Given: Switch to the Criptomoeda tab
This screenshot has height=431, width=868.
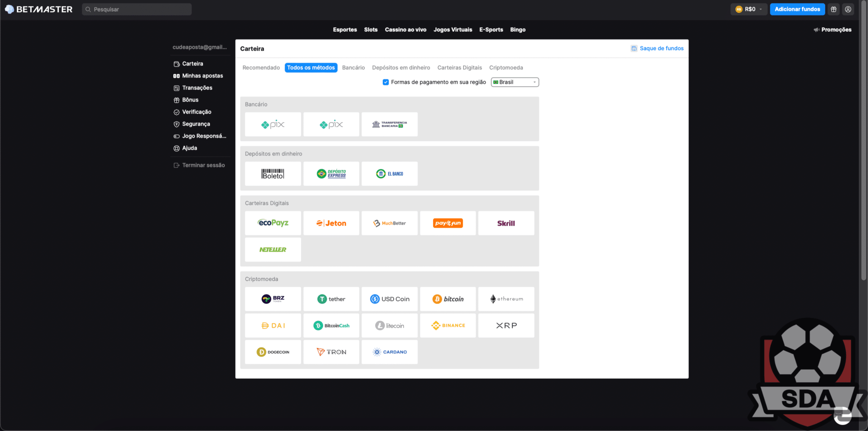Looking at the screenshot, I should 506,68.
